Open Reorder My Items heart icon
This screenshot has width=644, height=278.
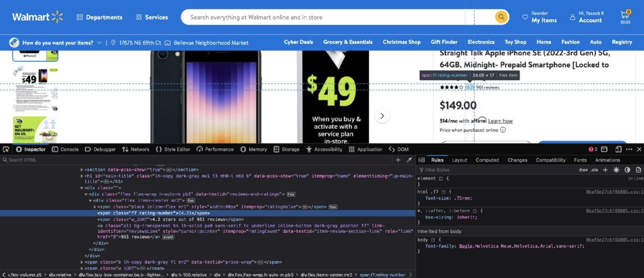pyautogui.click(x=525, y=17)
